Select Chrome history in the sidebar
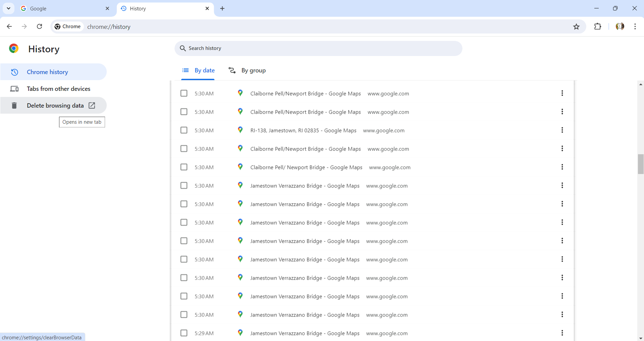Image resolution: width=644 pixels, height=341 pixels. 53,72
